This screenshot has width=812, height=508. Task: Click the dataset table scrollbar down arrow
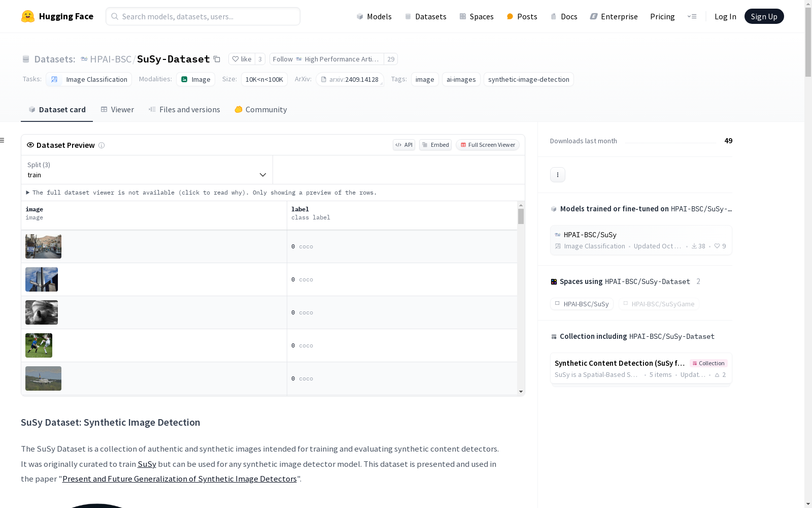pyautogui.click(x=521, y=392)
